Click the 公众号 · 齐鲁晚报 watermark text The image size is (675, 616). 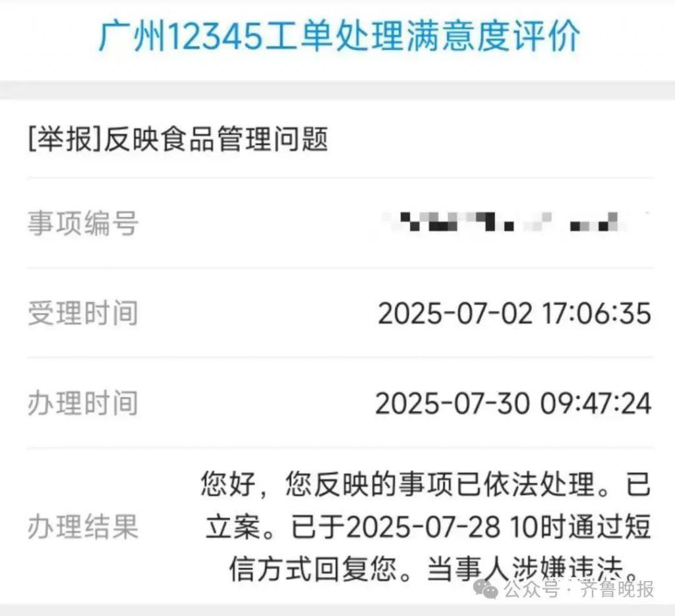[579, 589]
